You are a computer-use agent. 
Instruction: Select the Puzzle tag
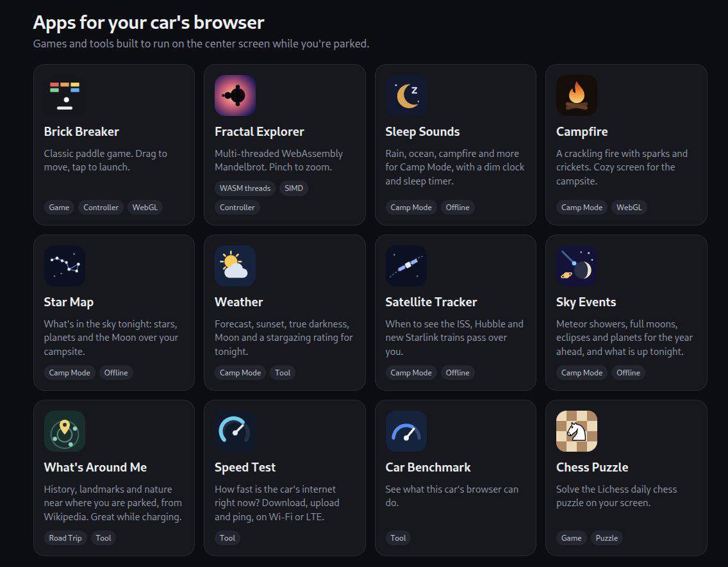click(x=606, y=538)
